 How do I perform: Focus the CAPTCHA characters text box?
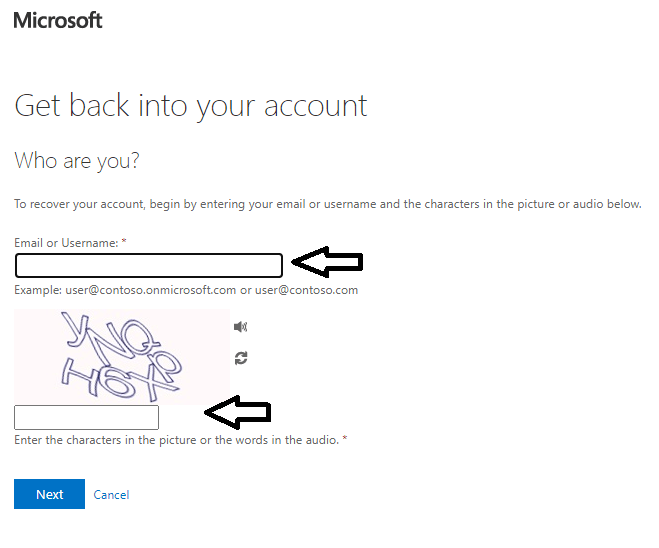[x=86, y=417]
